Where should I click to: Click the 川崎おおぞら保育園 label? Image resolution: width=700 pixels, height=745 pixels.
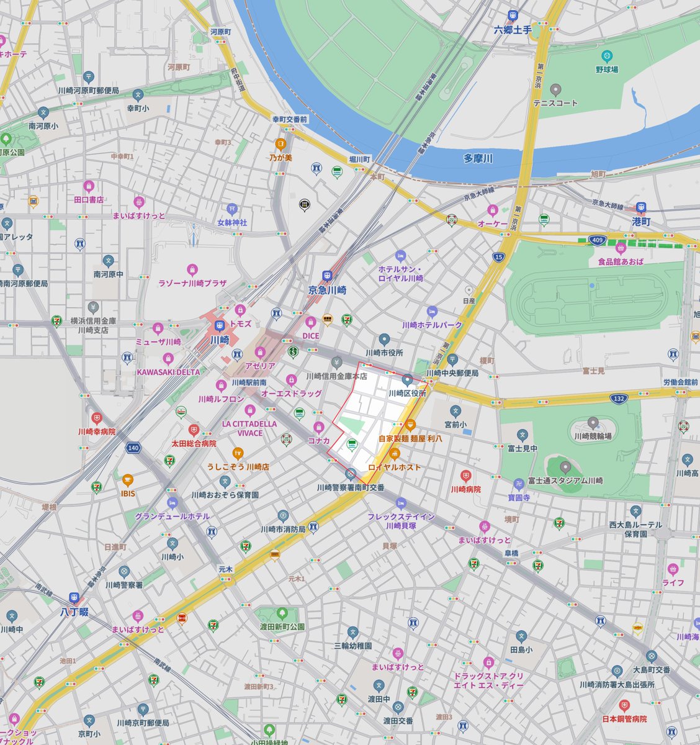pos(225,495)
